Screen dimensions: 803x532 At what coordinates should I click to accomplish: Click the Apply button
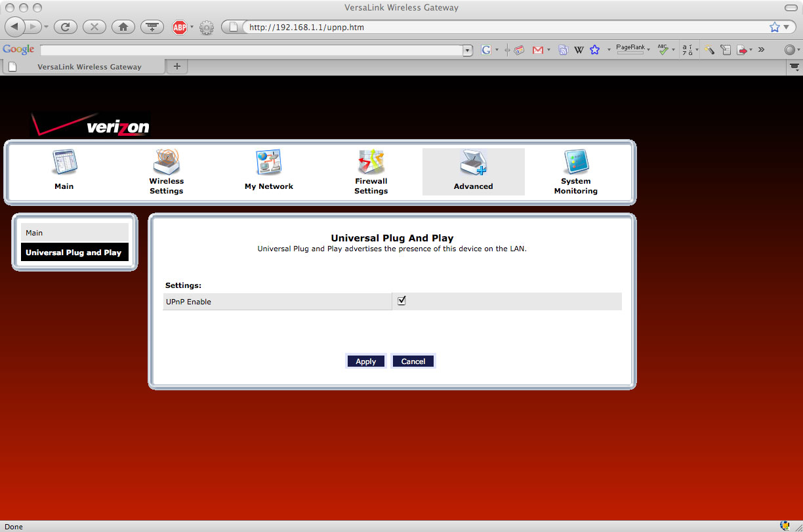coord(365,361)
